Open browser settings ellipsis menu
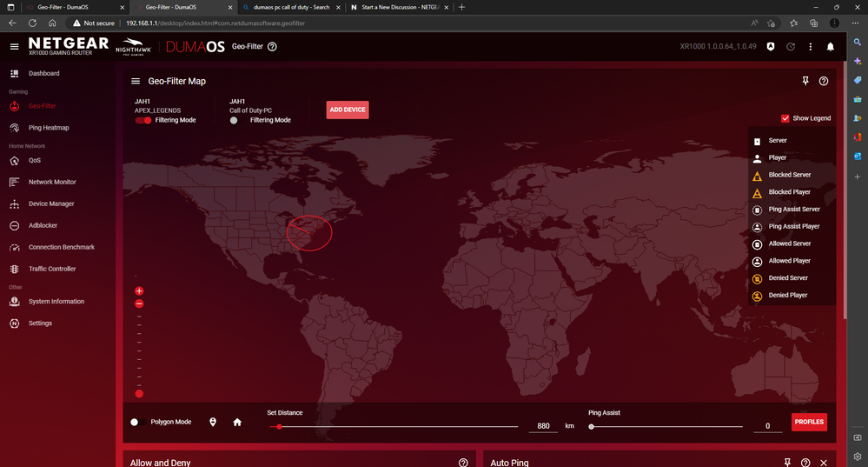 [x=855, y=23]
